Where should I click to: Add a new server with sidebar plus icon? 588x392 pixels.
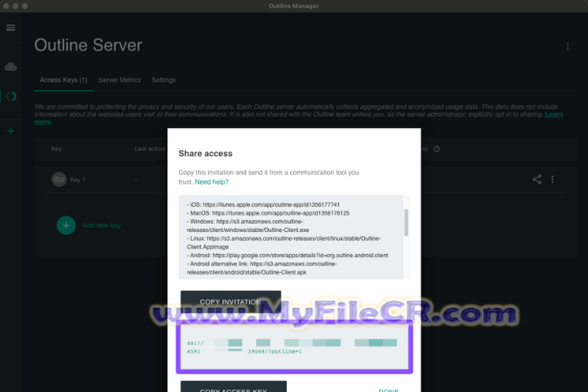(11, 131)
